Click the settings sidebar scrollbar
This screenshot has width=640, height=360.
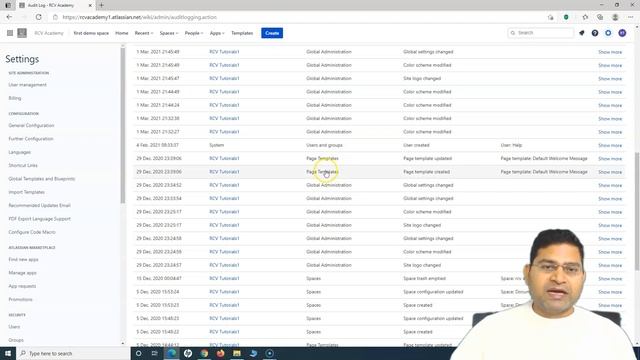[x=122, y=127]
